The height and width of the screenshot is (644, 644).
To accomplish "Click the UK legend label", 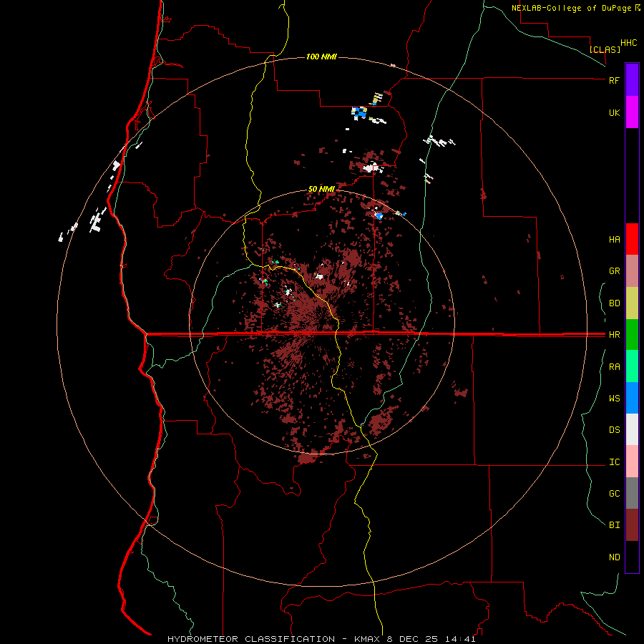I will pos(614,113).
